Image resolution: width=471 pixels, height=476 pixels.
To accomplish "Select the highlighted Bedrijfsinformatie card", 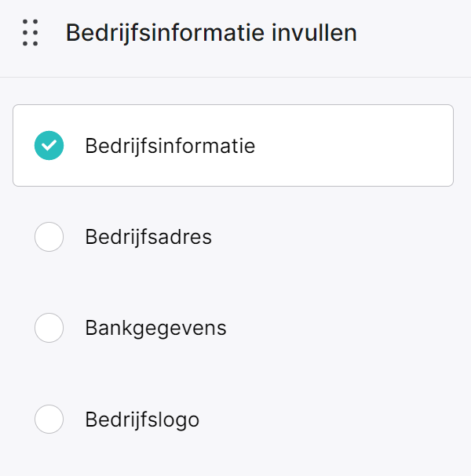I will point(233,145).
